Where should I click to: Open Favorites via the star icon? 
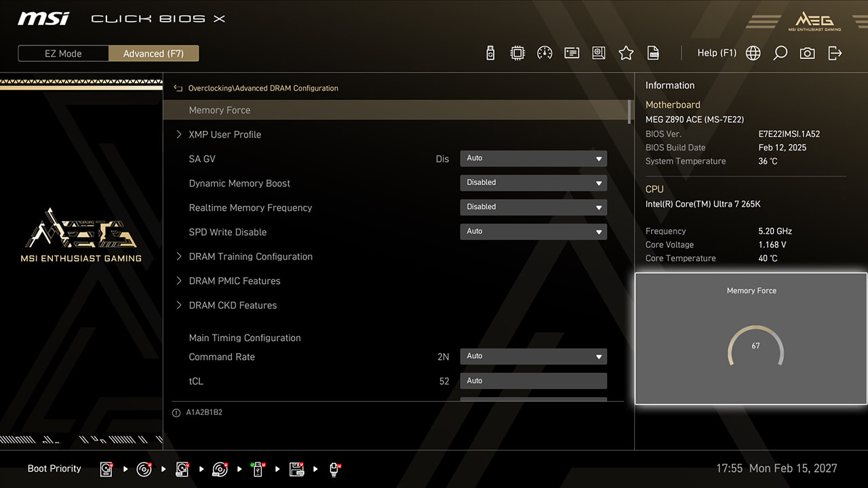point(626,53)
